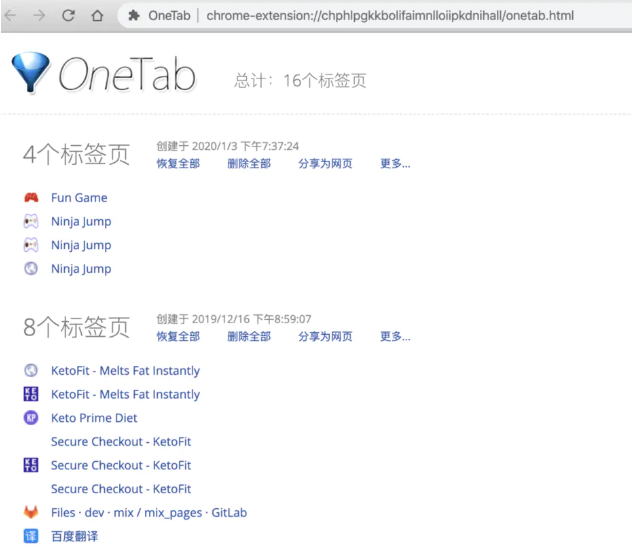Image resolution: width=632 pixels, height=552 pixels.
Task: Click the red gamepad icon beside Fun Game
Action: click(x=31, y=198)
